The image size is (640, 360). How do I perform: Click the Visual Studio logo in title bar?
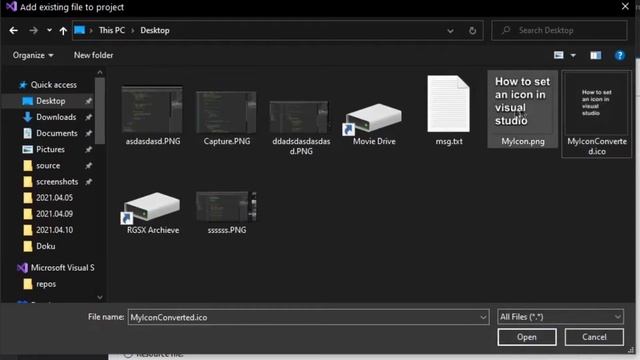11,7
